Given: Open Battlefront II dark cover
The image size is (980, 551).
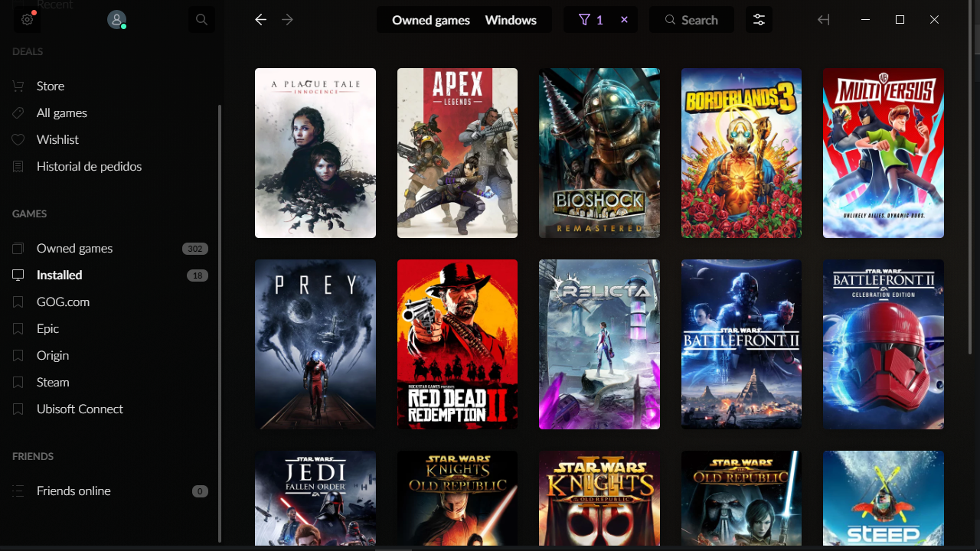Looking at the screenshot, I should 741,344.
